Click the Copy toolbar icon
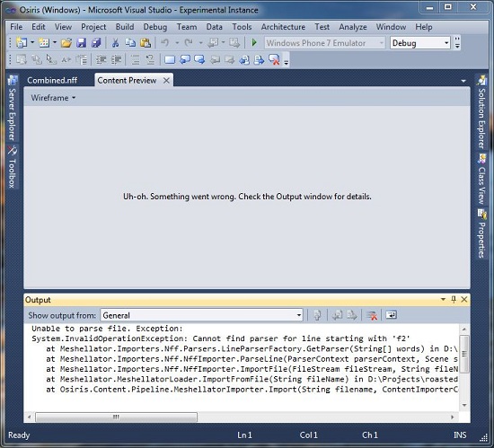This screenshot has width=494, height=448. pos(130,42)
